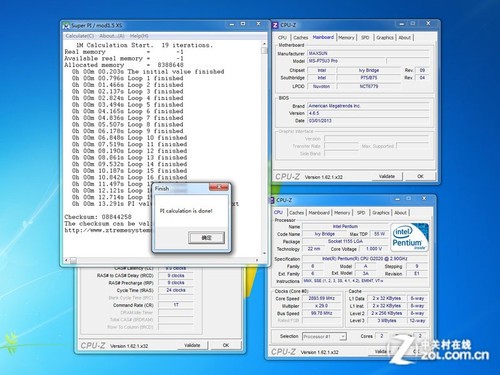The image size is (500, 375).
Task: Click the BIOS date 03/01/2013 field
Action: pyautogui.click(x=368, y=121)
